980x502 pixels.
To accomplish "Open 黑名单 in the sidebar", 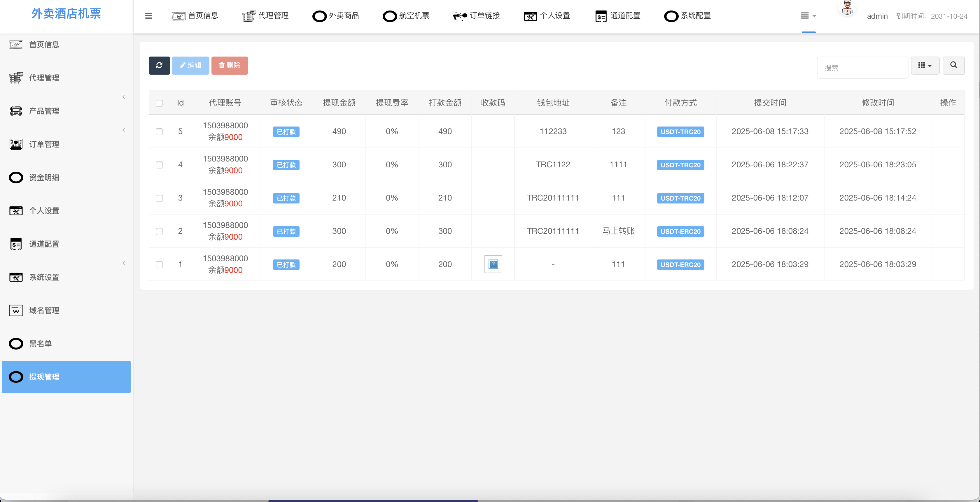I will tap(40, 344).
